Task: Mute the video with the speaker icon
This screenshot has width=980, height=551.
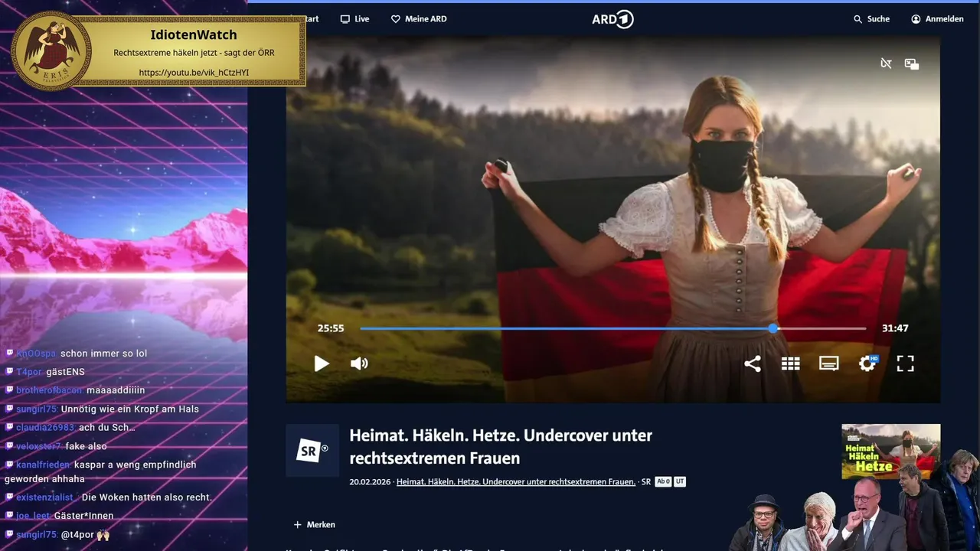Action: [359, 364]
